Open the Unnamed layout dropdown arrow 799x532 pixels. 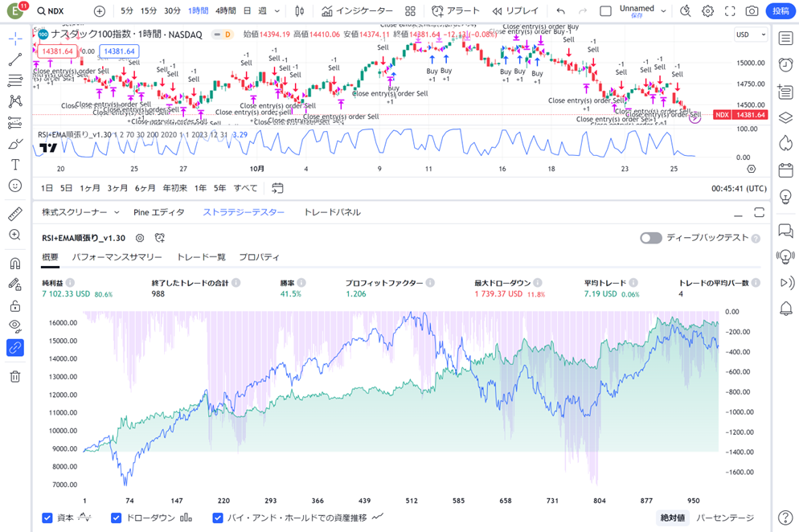click(x=663, y=11)
